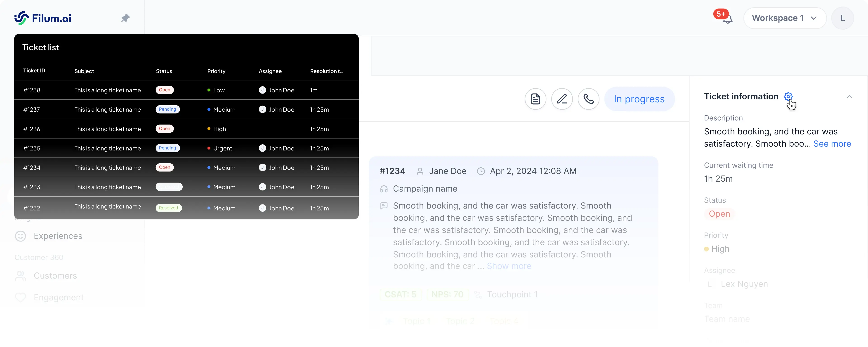This screenshot has height=347, width=868.
Task: Click the Priority column header
Action: click(216, 71)
